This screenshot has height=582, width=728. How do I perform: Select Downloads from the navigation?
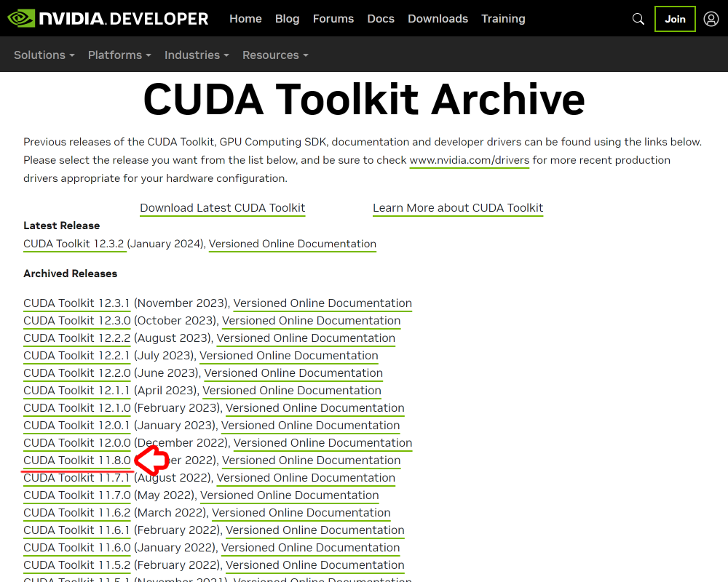[x=438, y=19]
